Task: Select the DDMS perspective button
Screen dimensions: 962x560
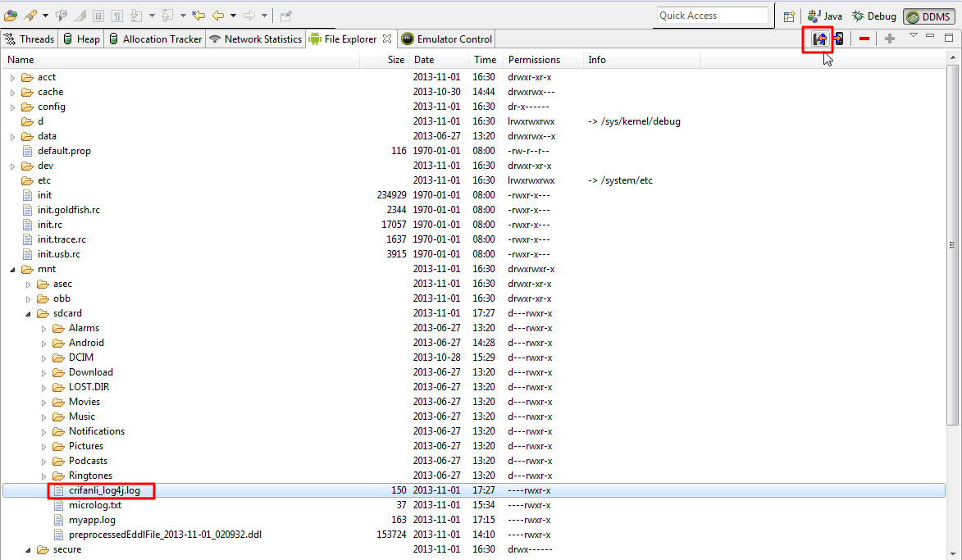Action: tap(929, 16)
